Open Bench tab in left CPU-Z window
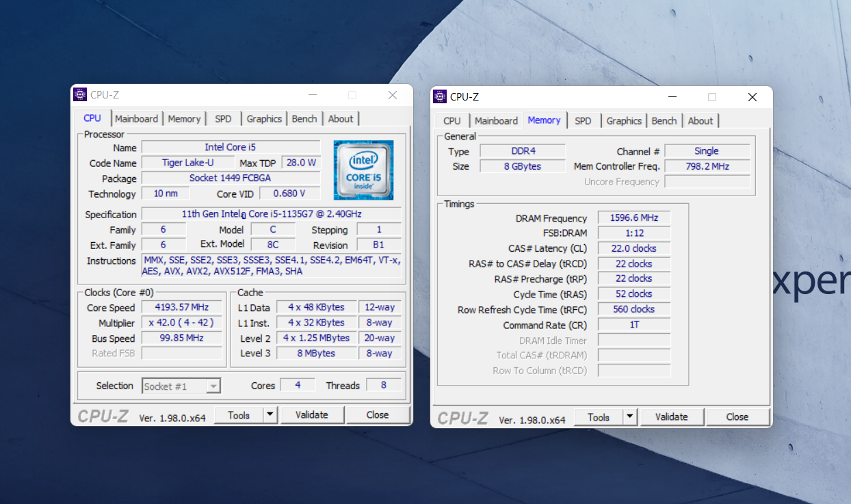This screenshot has height=504, width=851. point(304,119)
